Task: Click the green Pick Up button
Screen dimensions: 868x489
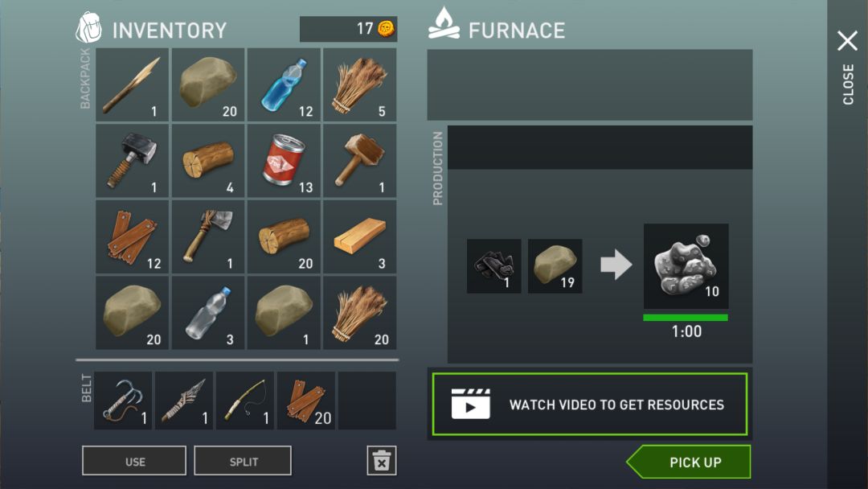Action: coord(690,462)
